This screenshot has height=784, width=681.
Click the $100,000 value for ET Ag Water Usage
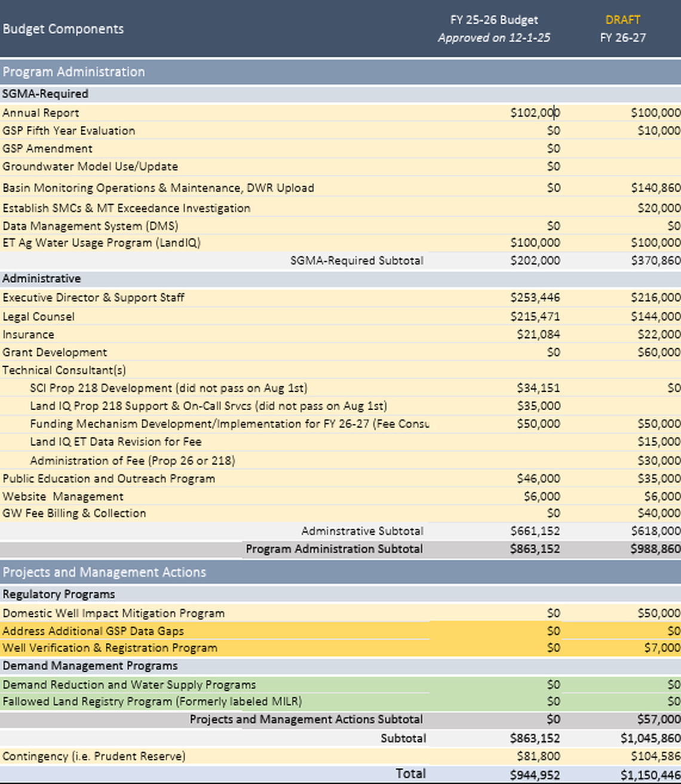pos(537,242)
